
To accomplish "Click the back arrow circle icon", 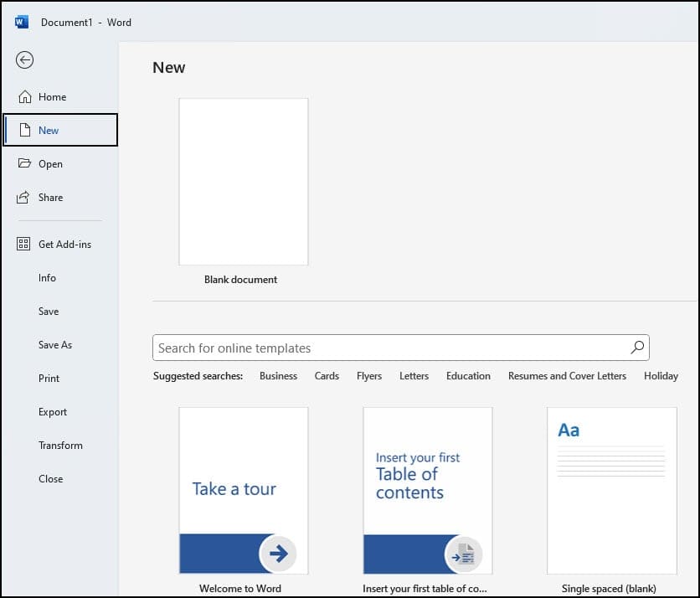I will 24,59.
